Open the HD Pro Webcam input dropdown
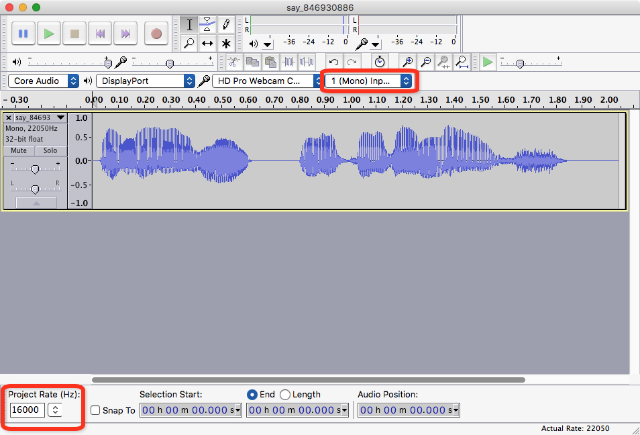The width and height of the screenshot is (640, 435). coord(267,81)
